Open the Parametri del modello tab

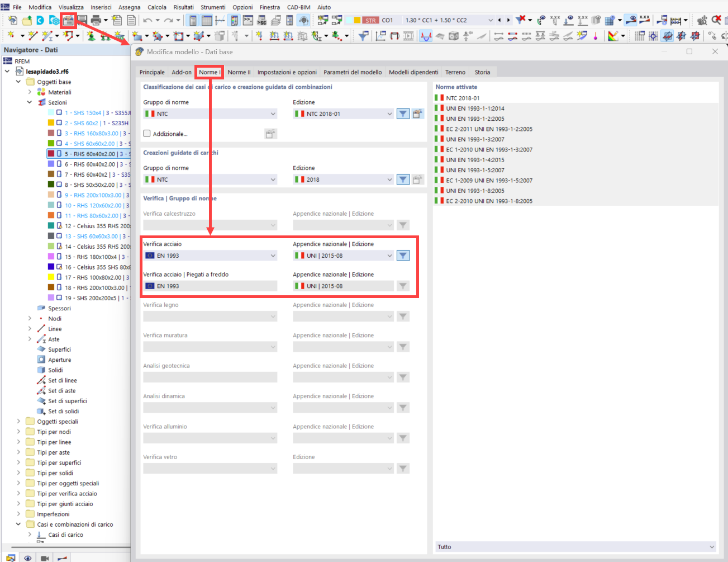click(x=353, y=72)
